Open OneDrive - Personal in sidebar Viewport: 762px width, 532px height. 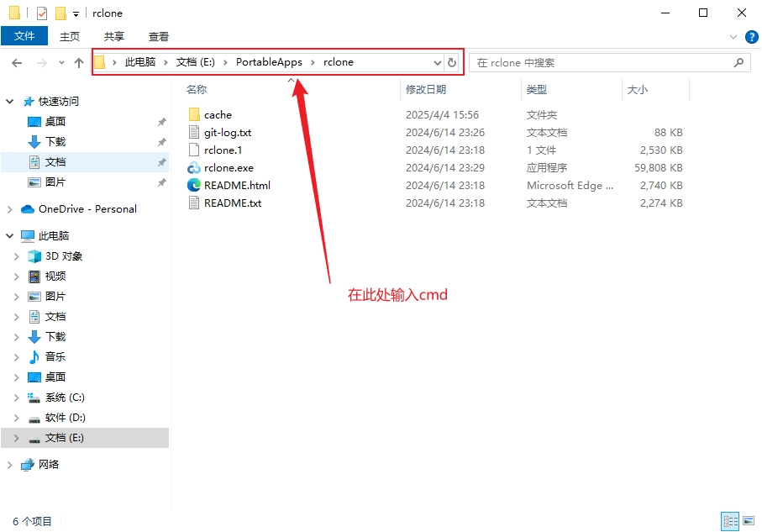[x=87, y=209]
